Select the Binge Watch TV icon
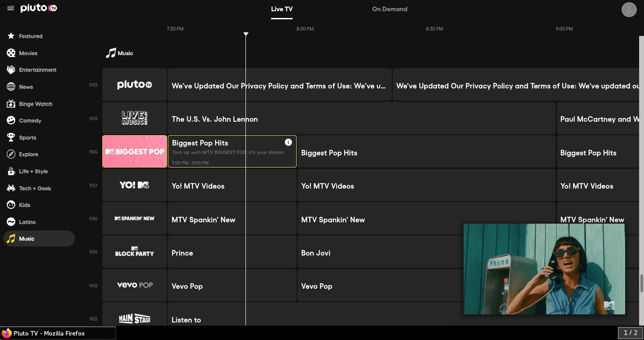The width and height of the screenshot is (644, 340). pyautogui.click(x=11, y=104)
